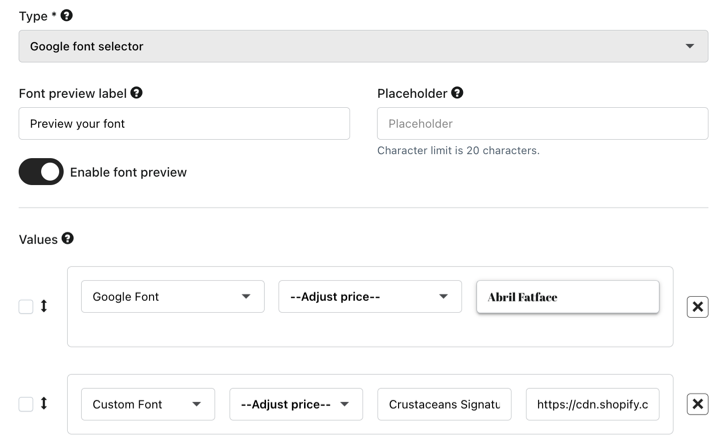Viewport: 726px width, 447px height.
Task: Click the Preview your font text field
Action: (184, 124)
